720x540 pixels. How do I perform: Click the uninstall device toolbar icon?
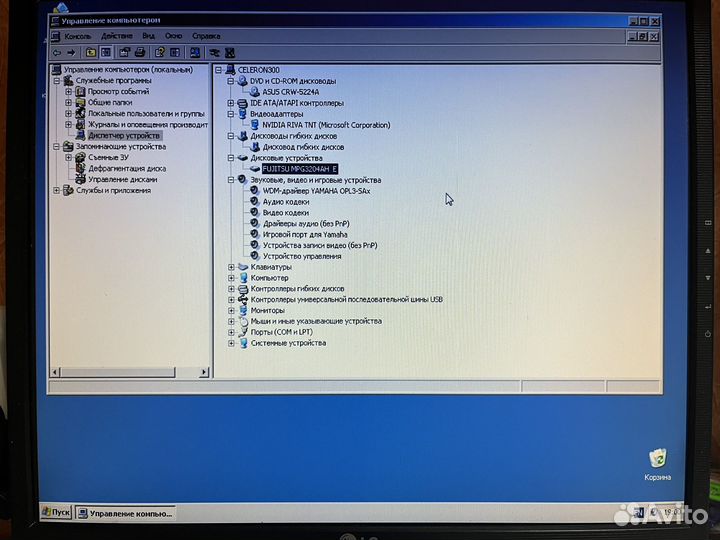pos(230,53)
